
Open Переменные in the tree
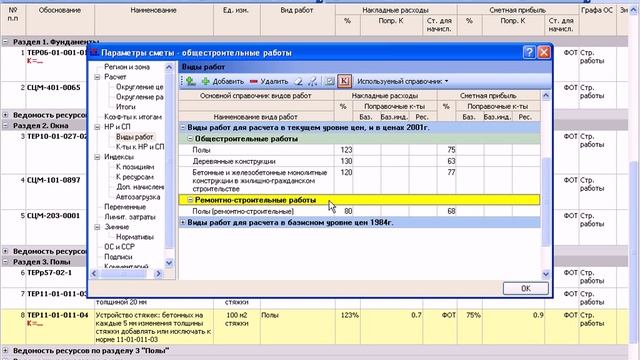point(125,207)
